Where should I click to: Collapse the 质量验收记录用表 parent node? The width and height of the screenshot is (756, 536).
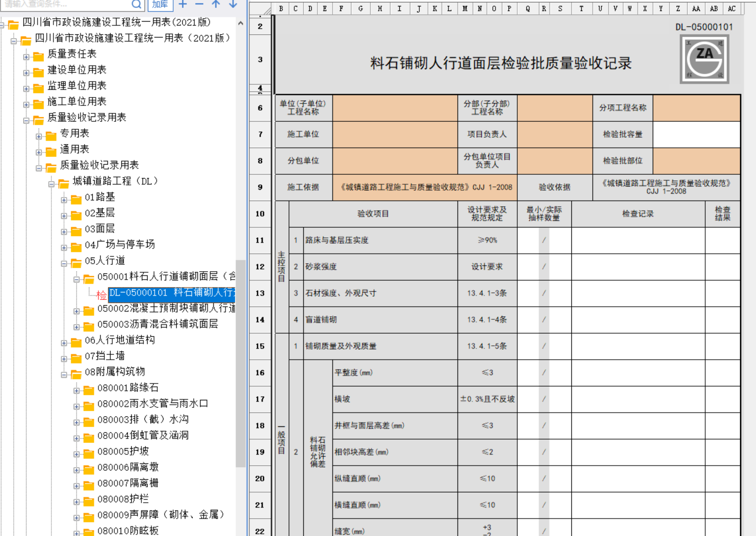click(26, 120)
